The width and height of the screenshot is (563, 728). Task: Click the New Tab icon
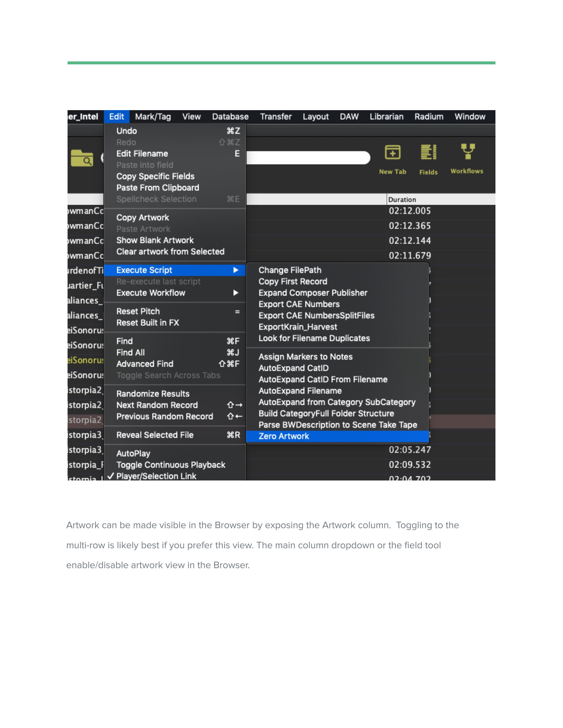[392, 153]
